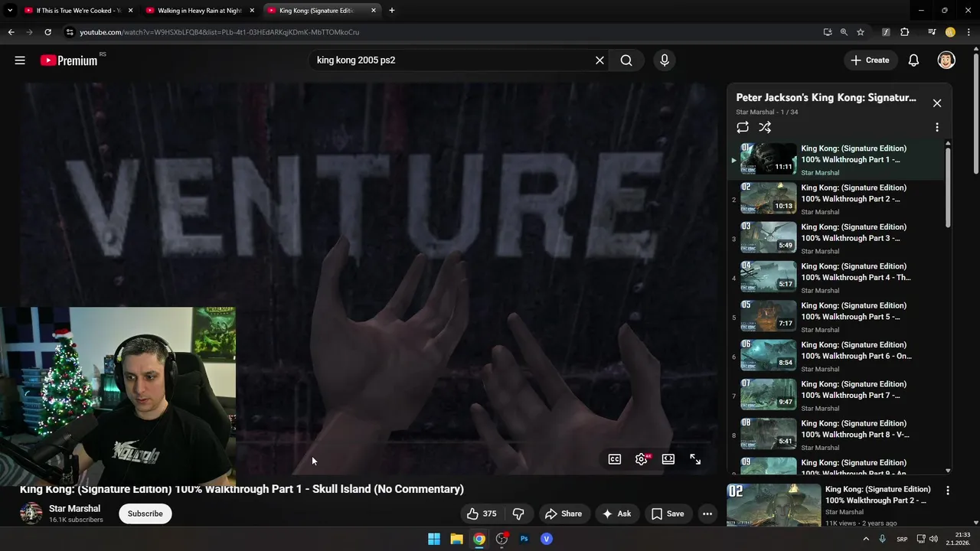This screenshot has width=980, height=551.
Task: Click the magnifier search button
Action: (626, 60)
